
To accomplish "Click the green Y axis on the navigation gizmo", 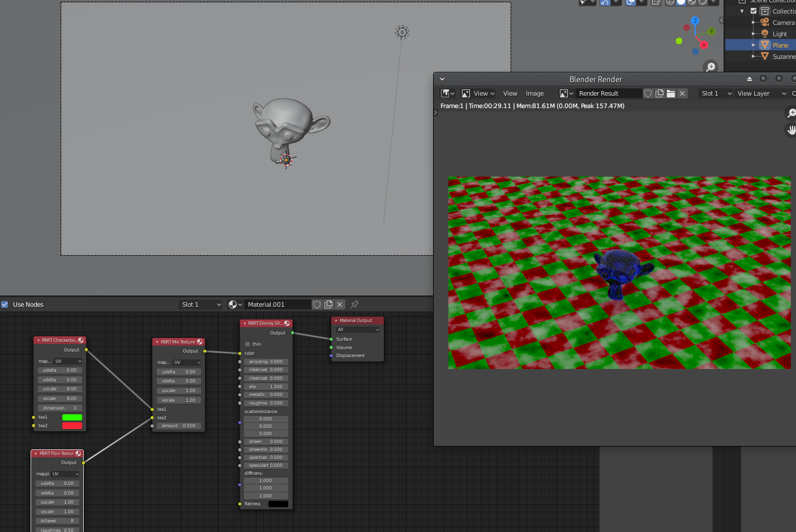I will click(x=712, y=32).
